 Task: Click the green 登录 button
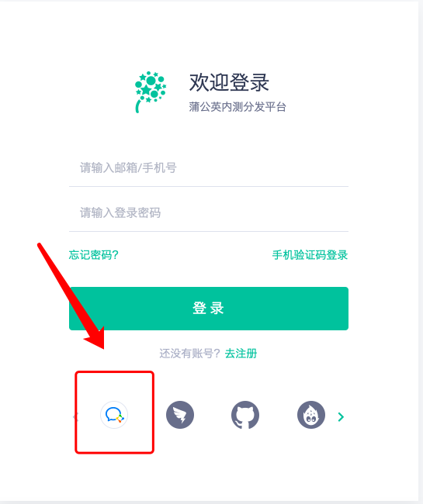(209, 309)
